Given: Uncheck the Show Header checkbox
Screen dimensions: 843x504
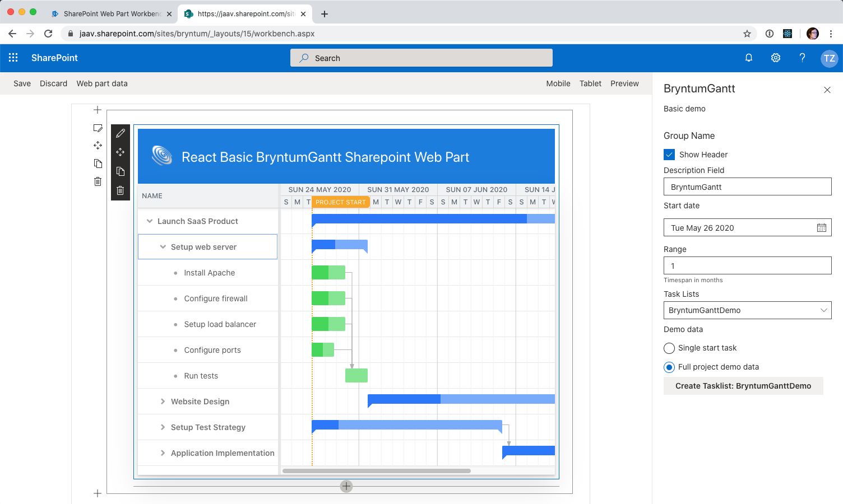Looking at the screenshot, I should point(669,155).
